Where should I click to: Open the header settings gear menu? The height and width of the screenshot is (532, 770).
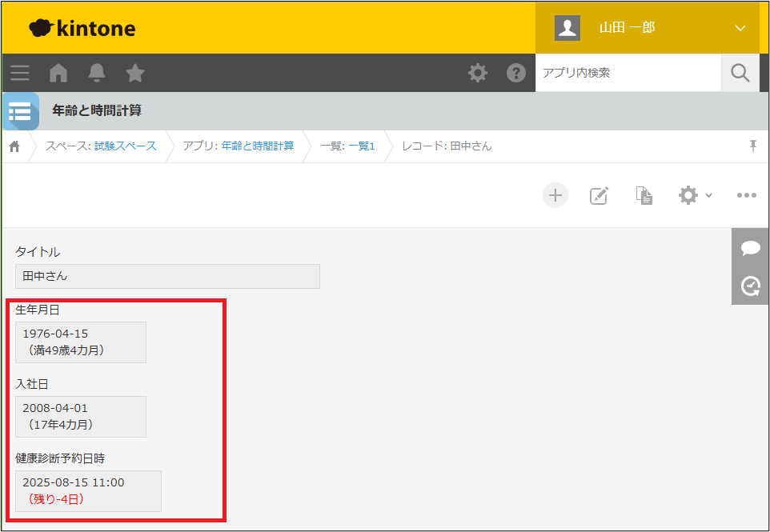[x=478, y=74]
